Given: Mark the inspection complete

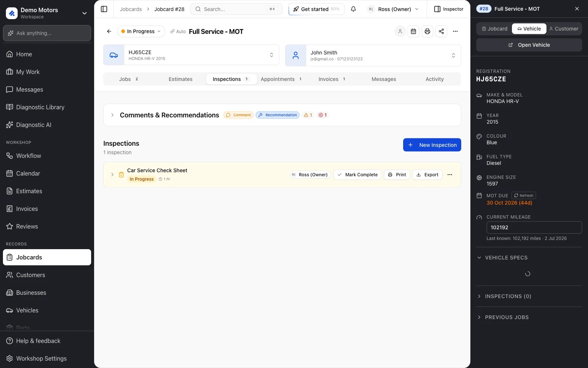Looking at the screenshot, I should pos(358,174).
